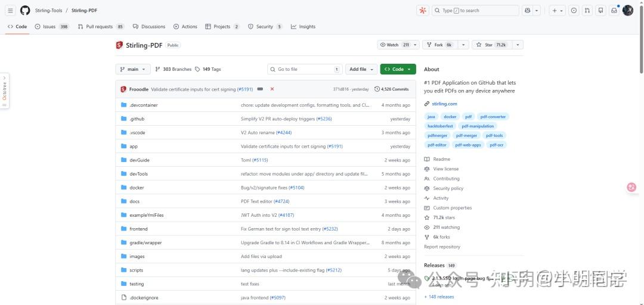The width and height of the screenshot is (644, 305).
Task: Toggle Watch for this repository
Action: [394, 45]
